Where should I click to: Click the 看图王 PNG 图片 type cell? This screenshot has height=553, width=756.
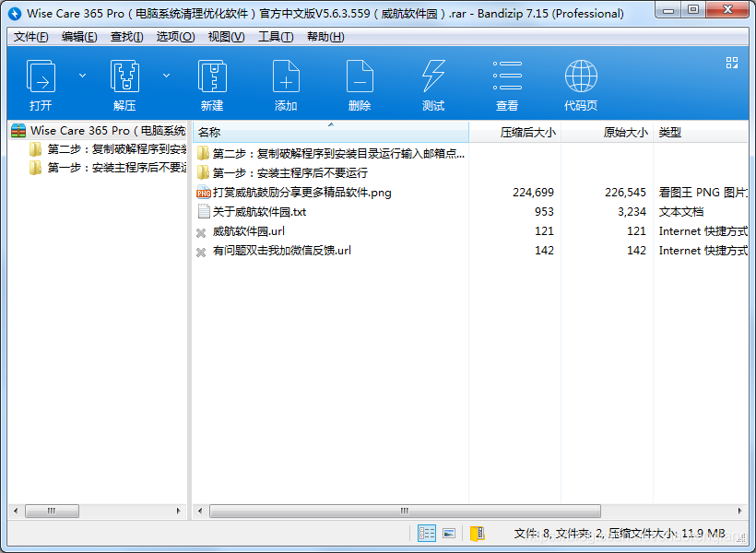pos(703,193)
